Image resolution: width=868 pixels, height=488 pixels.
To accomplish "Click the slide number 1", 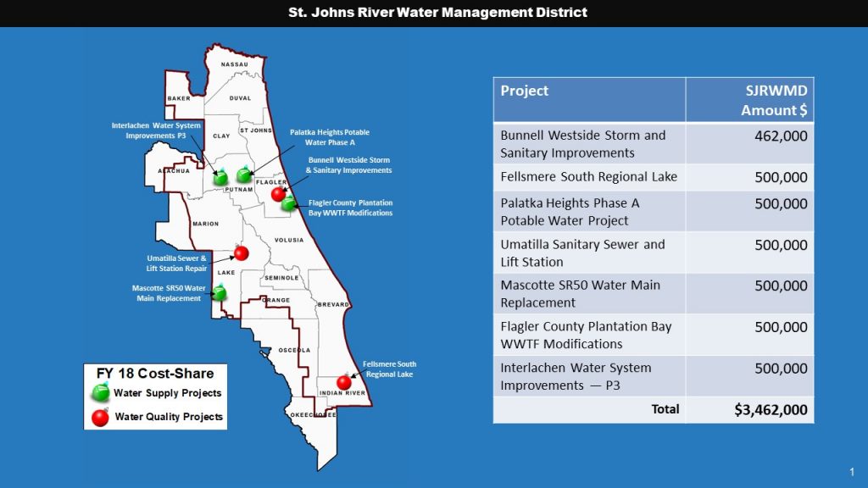I will [x=852, y=472].
